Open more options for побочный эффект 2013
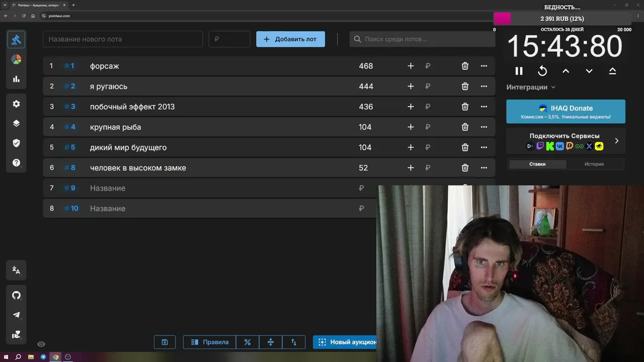Screen dimensions: 644x362 [x=484, y=107]
